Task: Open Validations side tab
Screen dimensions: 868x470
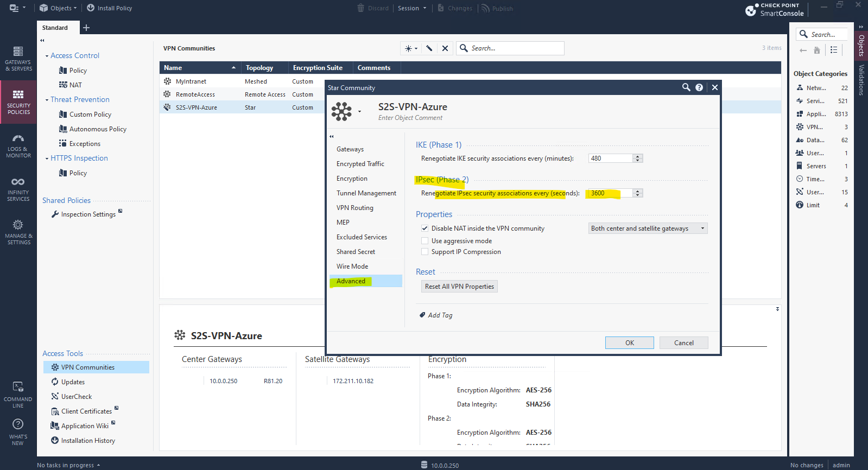Action: pyautogui.click(x=861, y=79)
